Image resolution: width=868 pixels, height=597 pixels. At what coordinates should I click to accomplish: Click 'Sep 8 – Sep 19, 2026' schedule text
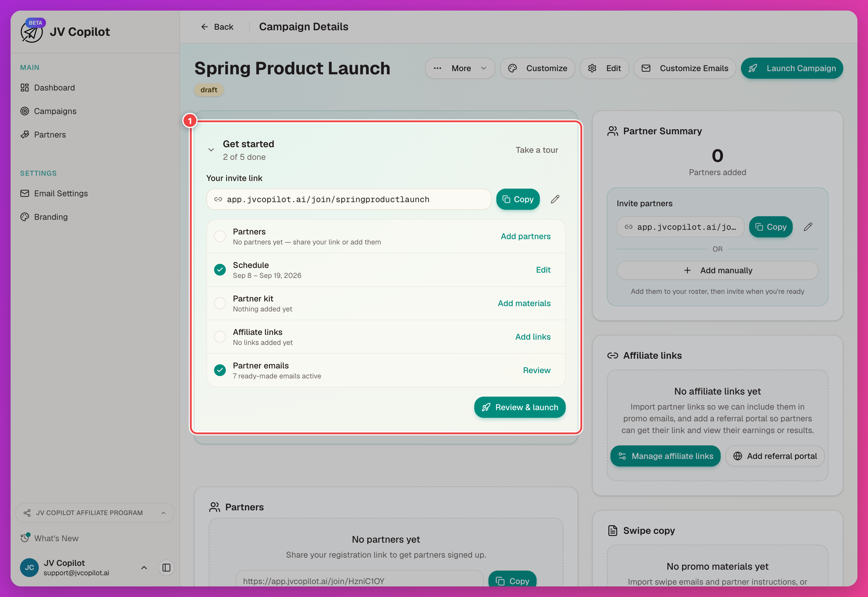click(x=267, y=276)
